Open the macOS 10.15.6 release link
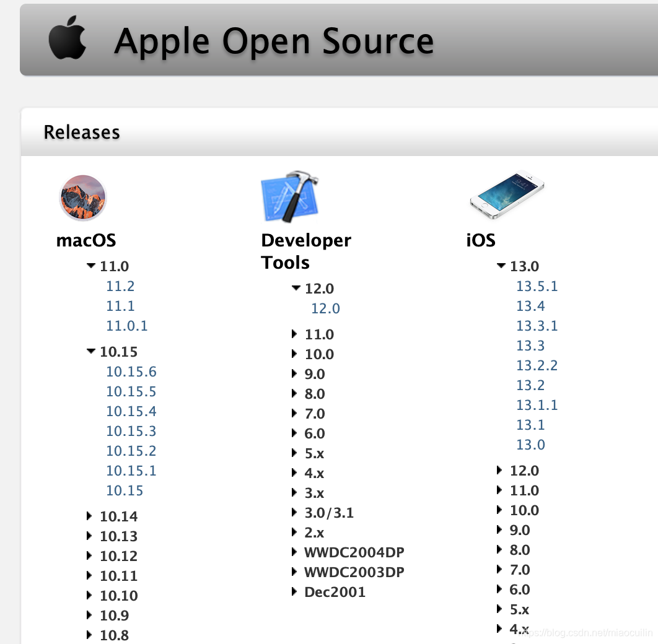 coord(131,372)
